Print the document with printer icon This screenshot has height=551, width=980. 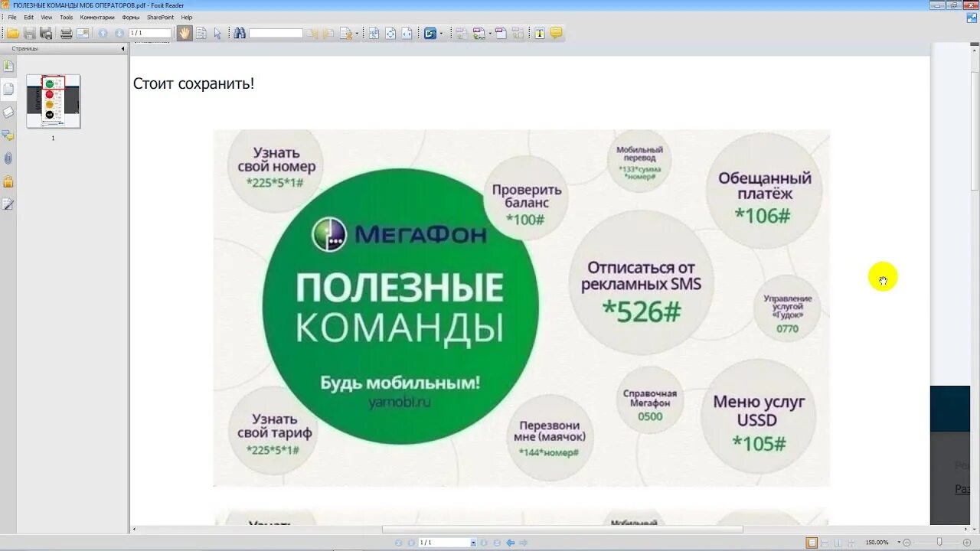click(x=66, y=33)
